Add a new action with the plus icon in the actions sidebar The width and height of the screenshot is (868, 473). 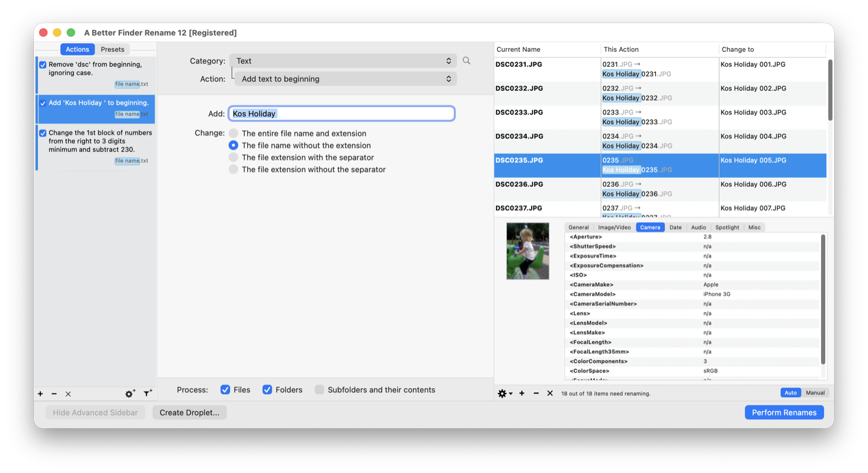click(40, 394)
